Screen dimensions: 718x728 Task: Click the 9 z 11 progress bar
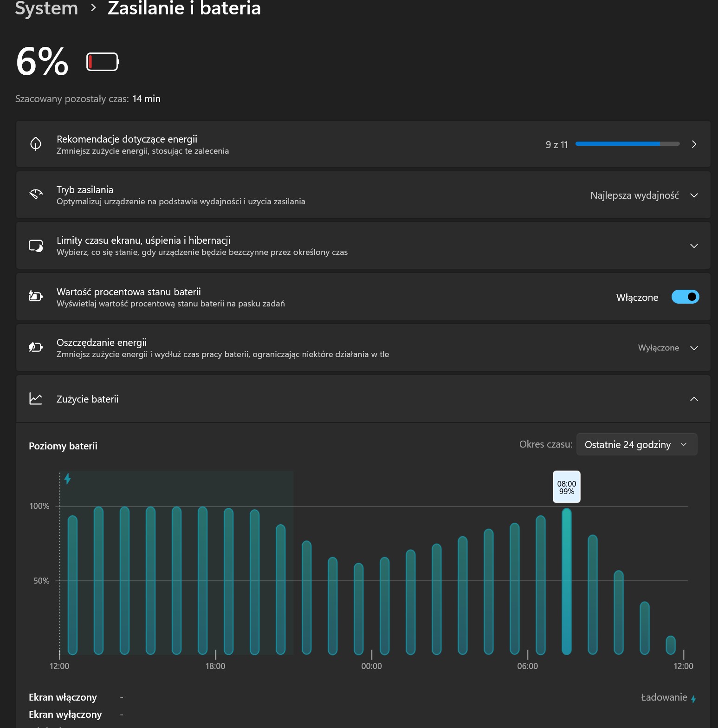[x=627, y=144]
